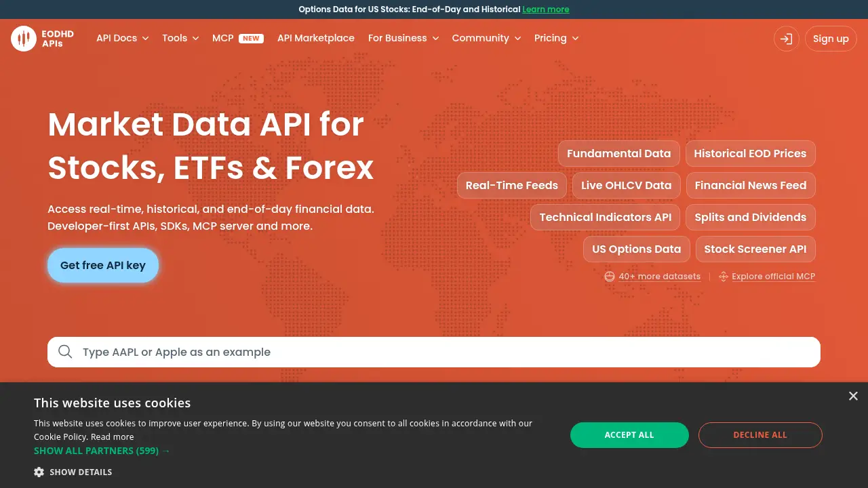Select the Fundamental Data tag
The width and height of the screenshot is (868, 488).
(x=619, y=153)
